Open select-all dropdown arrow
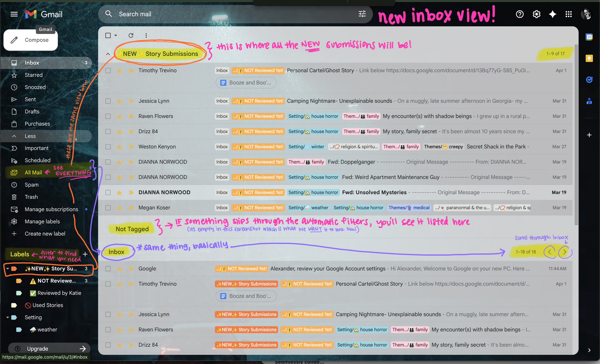The image size is (600, 364). [116, 36]
